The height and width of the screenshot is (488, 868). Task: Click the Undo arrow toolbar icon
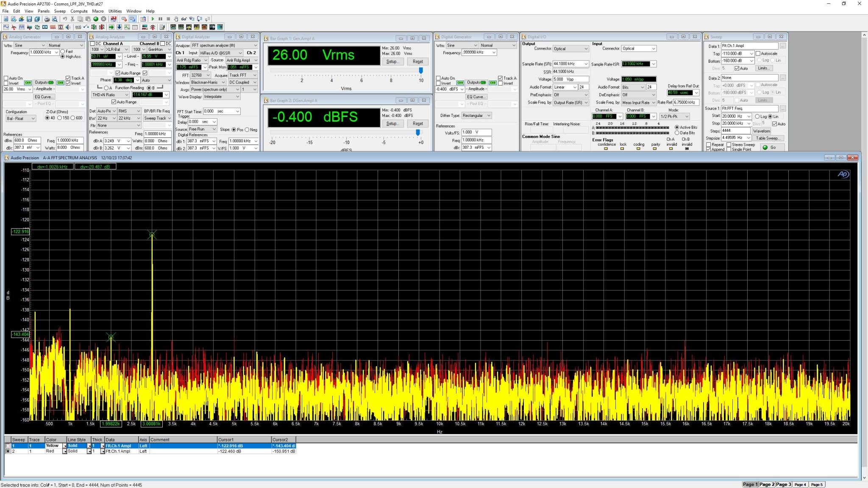click(65, 19)
